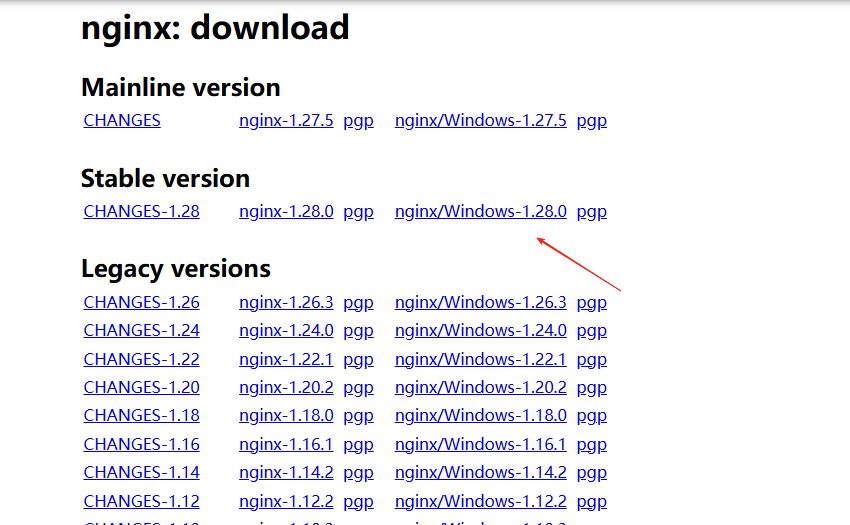Viewport: 850px width, 525px height.
Task: Open CHANGES-1.28 link
Action: pos(141,211)
